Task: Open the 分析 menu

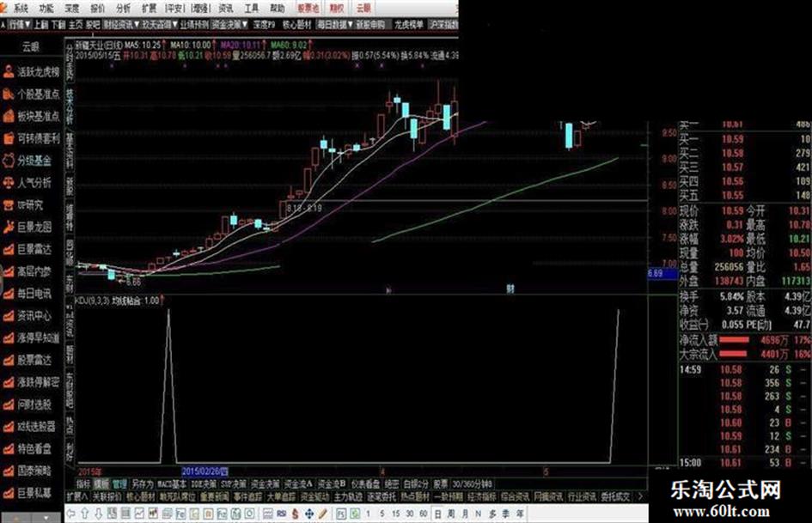Action: click(x=123, y=9)
